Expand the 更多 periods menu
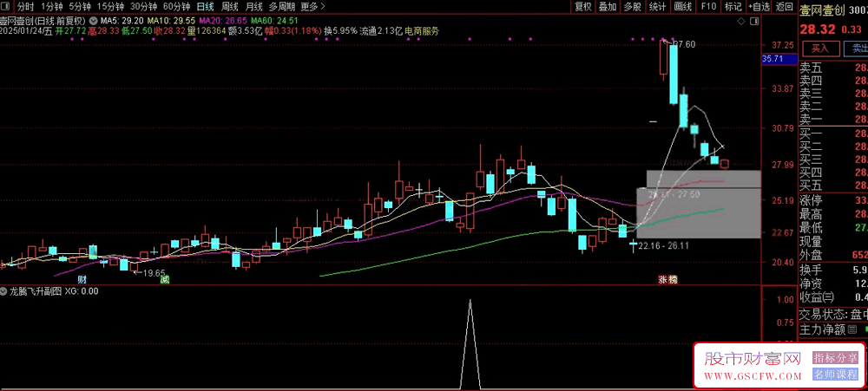 click(x=312, y=7)
